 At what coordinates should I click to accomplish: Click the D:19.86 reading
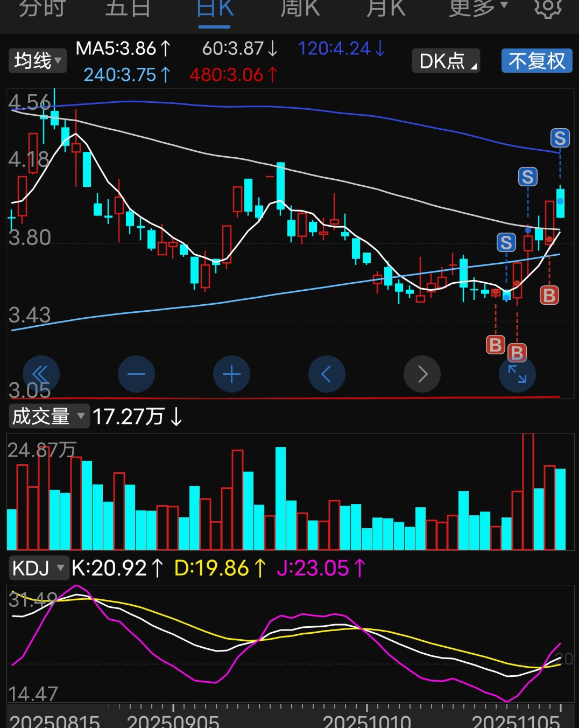tap(220, 568)
